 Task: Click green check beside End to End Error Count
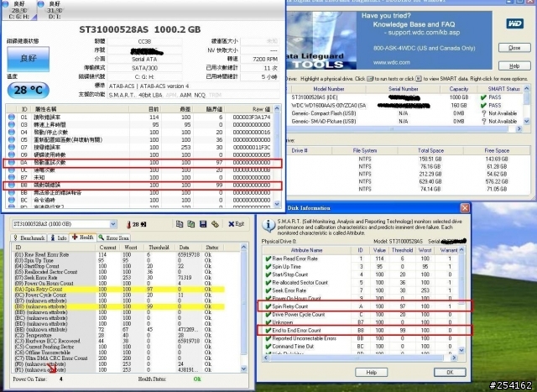click(x=268, y=331)
